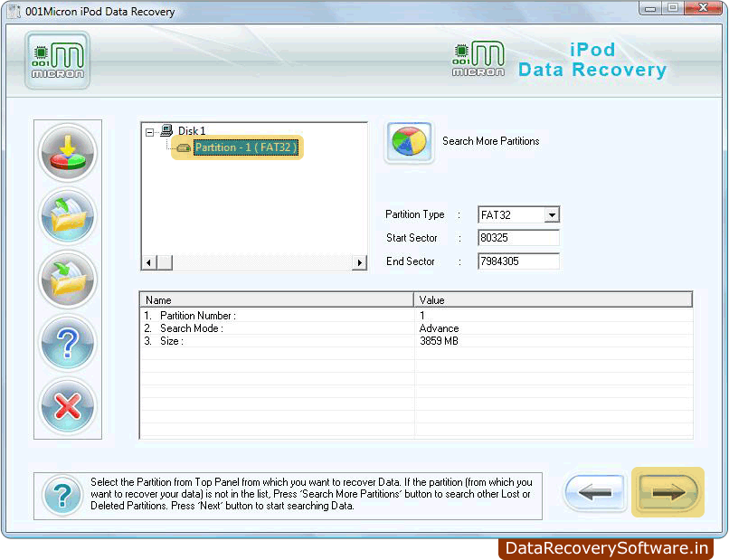729x560 pixels.
Task: Go back with the left arrow button
Action: pos(594,492)
